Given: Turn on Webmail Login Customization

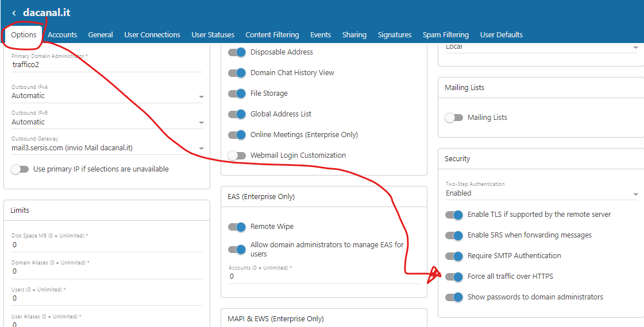Looking at the screenshot, I should tap(237, 155).
